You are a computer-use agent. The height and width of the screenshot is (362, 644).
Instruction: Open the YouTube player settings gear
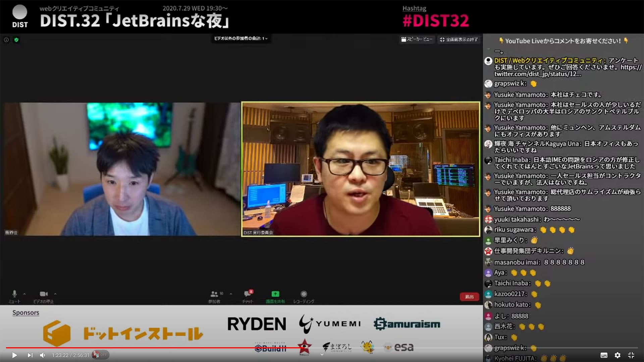tap(618, 355)
